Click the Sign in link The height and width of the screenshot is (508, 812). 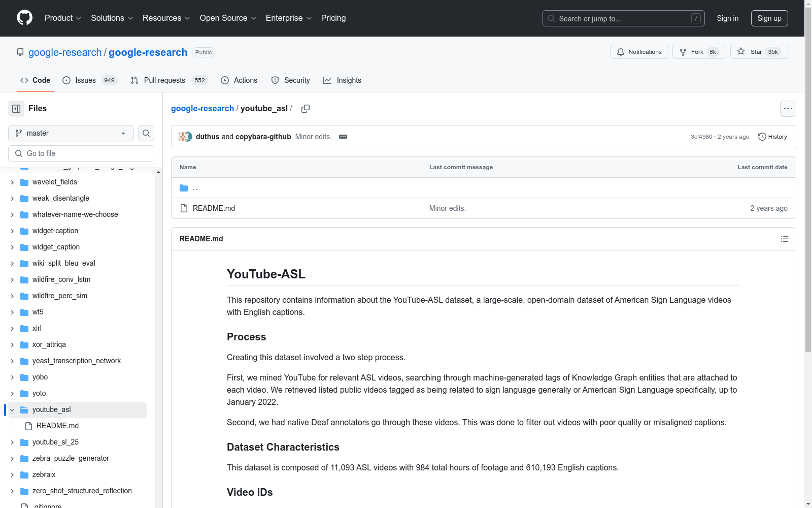(x=727, y=18)
